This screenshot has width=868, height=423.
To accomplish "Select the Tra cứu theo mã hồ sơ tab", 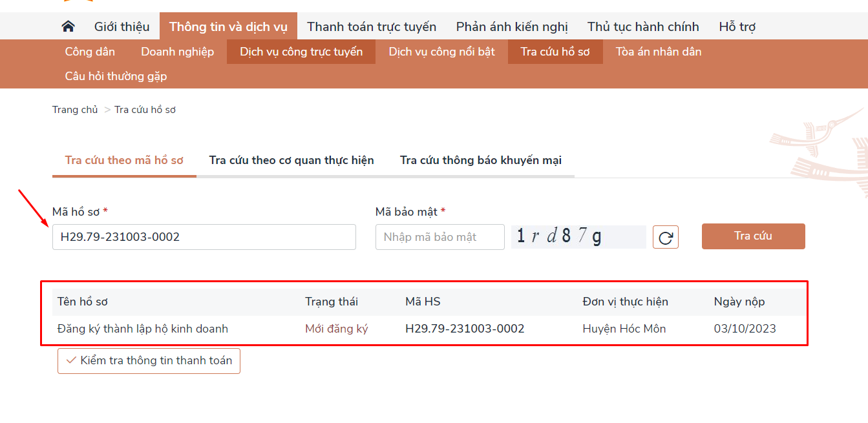I will click(123, 160).
